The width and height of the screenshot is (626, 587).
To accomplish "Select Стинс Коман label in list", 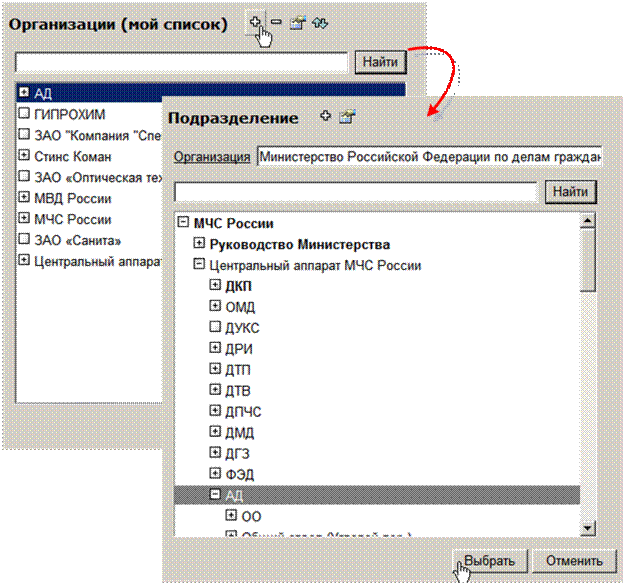I will pyautogui.click(x=73, y=157).
